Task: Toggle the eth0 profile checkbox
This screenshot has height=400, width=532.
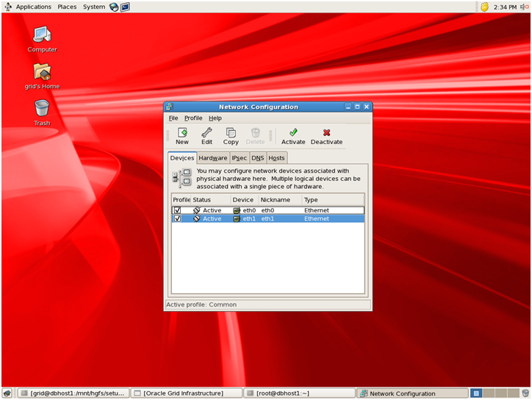Action: coord(177,210)
